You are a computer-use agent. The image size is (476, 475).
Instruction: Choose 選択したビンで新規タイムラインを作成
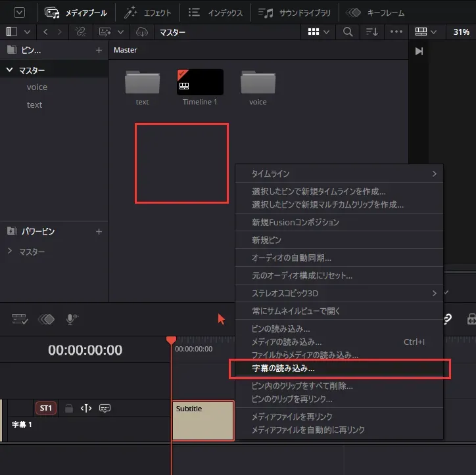click(x=339, y=191)
